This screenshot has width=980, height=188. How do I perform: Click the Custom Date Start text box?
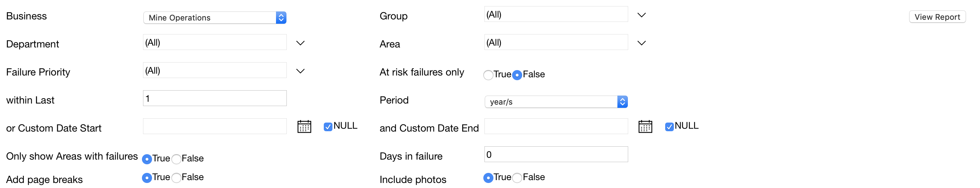215,126
